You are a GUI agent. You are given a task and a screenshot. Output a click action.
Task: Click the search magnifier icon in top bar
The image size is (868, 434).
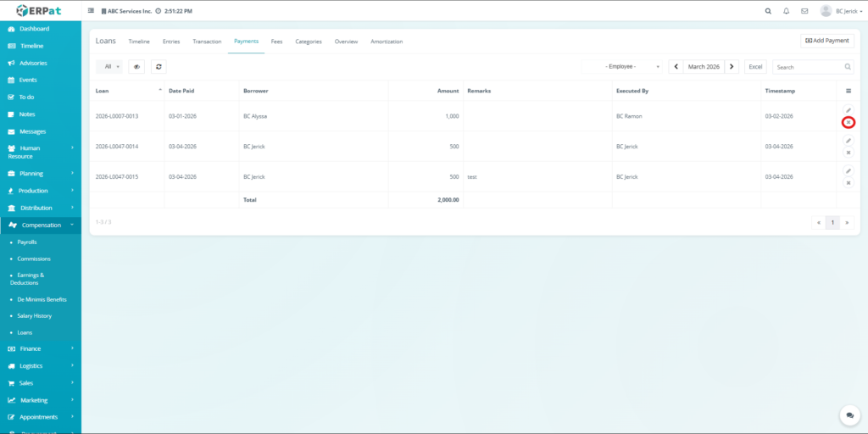768,11
